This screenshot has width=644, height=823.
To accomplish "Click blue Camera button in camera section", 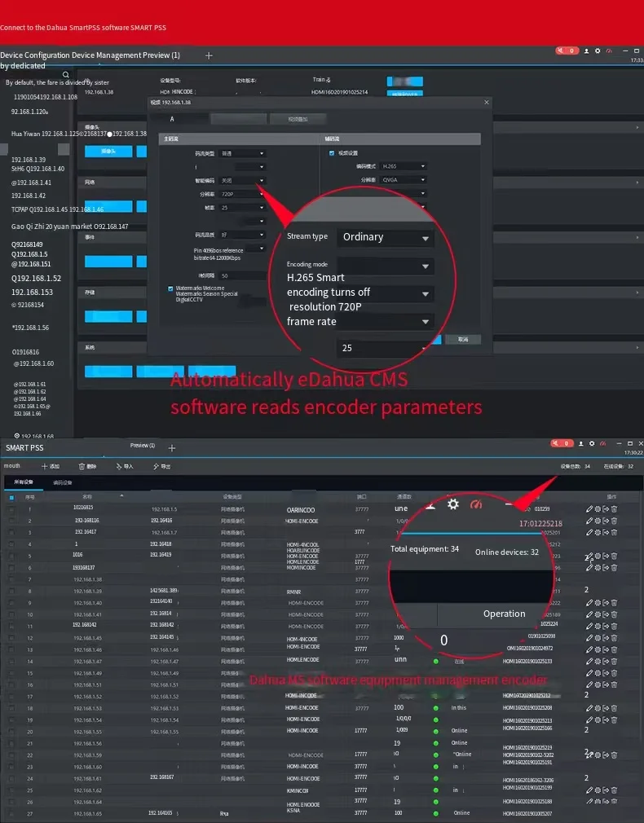I will 108,152.
